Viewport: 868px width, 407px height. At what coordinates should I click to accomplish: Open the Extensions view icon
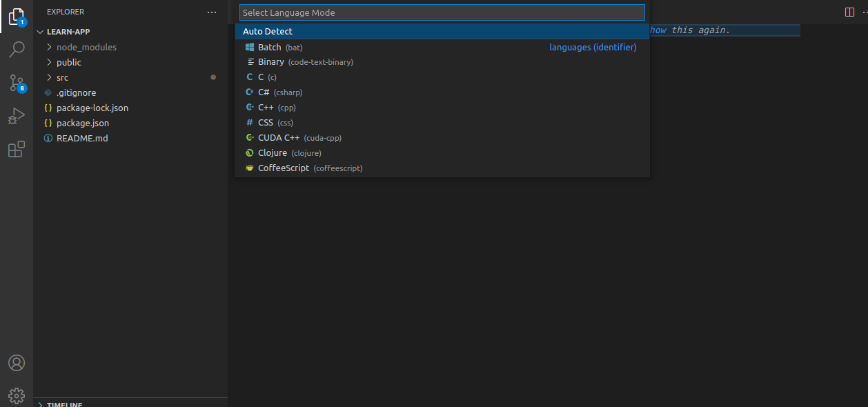click(x=16, y=149)
